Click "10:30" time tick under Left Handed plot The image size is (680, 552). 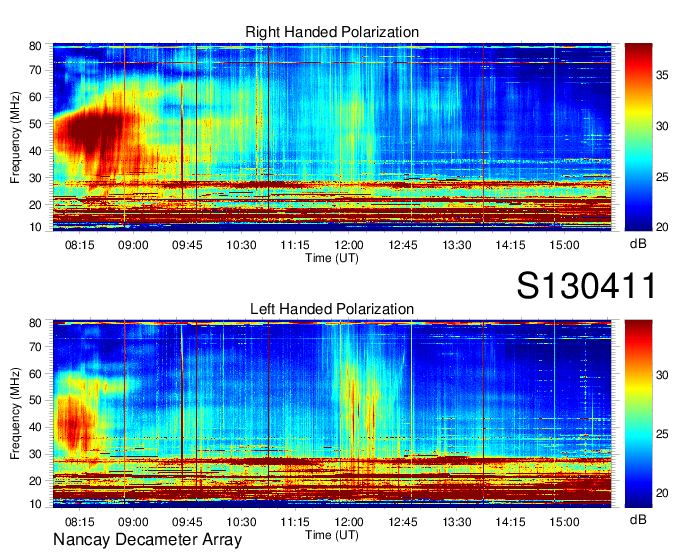click(241, 522)
